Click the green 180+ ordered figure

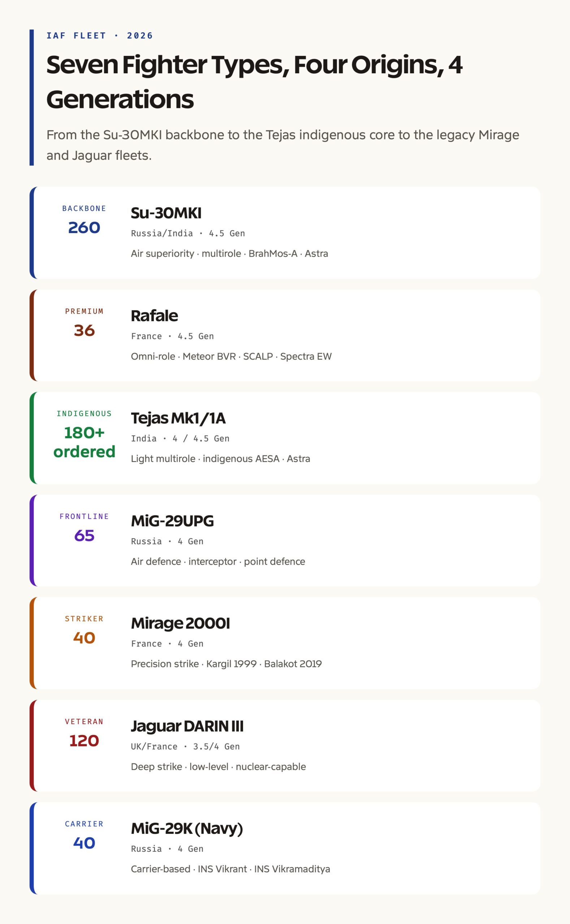pyautogui.click(x=84, y=442)
